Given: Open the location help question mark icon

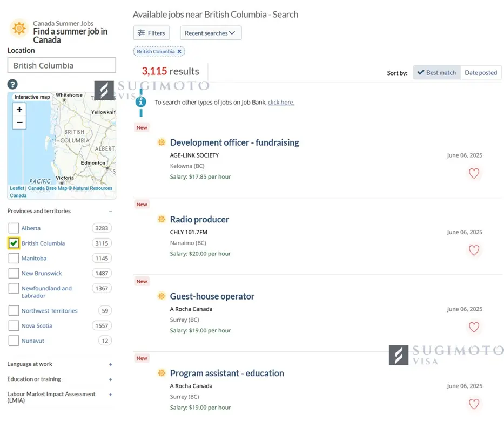Looking at the screenshot, I should 12,84.
